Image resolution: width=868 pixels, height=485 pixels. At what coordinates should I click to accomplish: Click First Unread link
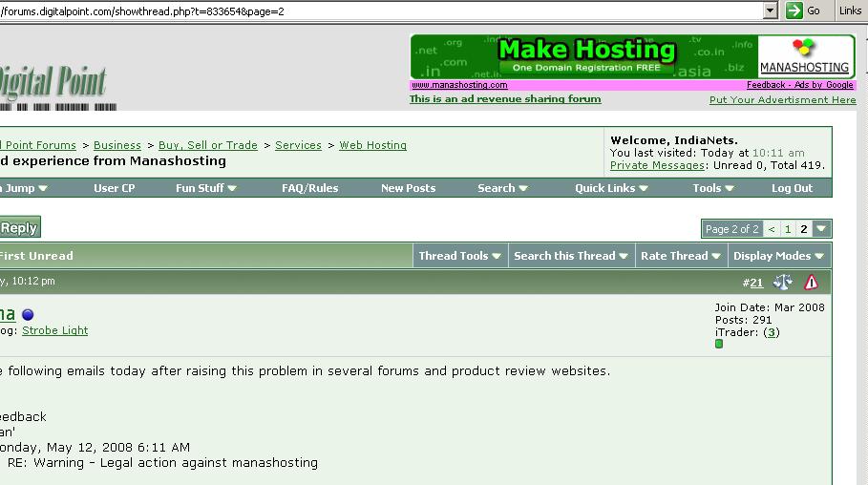[36, 256]
